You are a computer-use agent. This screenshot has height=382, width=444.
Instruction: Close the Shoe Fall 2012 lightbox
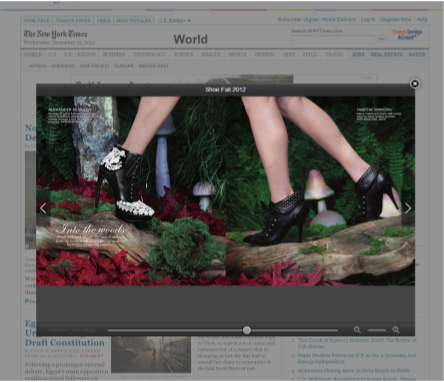[x=415, y=84]
